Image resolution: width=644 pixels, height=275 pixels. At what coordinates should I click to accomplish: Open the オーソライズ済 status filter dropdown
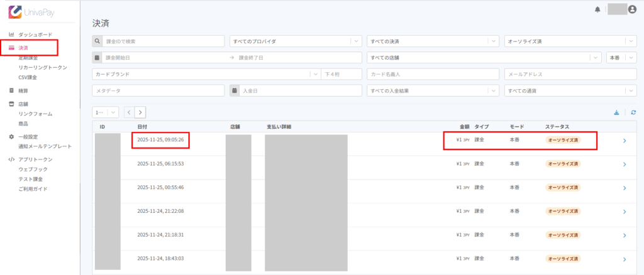point(570,41)
